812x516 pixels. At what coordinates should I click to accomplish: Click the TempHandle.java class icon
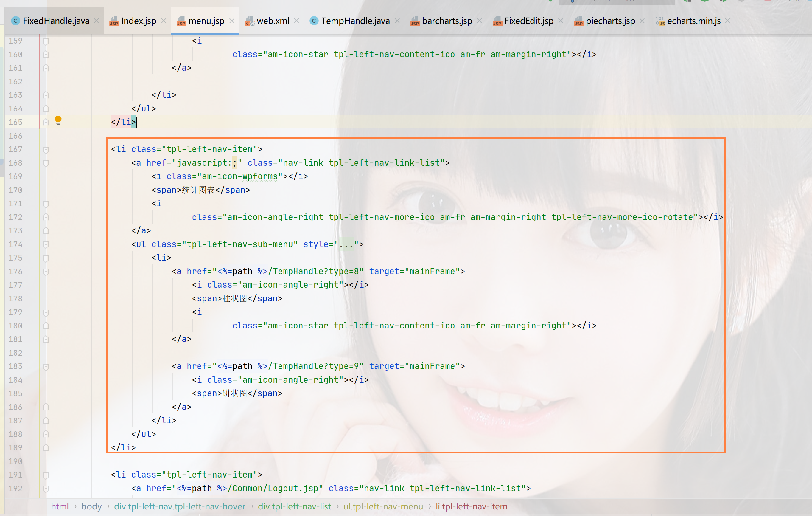coord(314,21)
